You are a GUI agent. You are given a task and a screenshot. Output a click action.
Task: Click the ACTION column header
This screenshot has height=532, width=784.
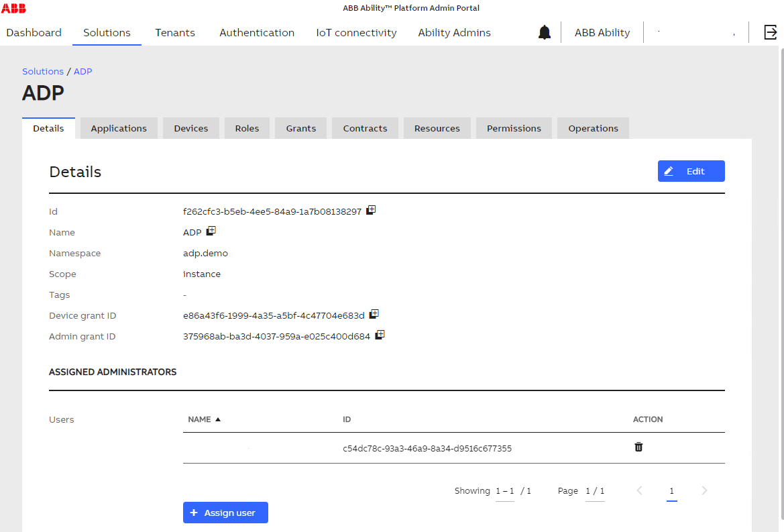[x=648, y=419]
